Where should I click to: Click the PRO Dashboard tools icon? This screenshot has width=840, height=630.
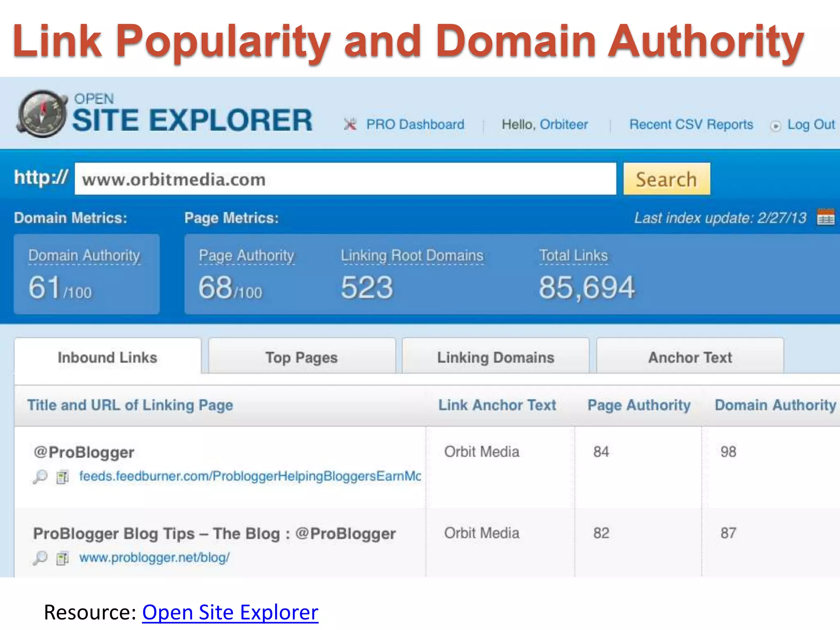pos(350,124)
